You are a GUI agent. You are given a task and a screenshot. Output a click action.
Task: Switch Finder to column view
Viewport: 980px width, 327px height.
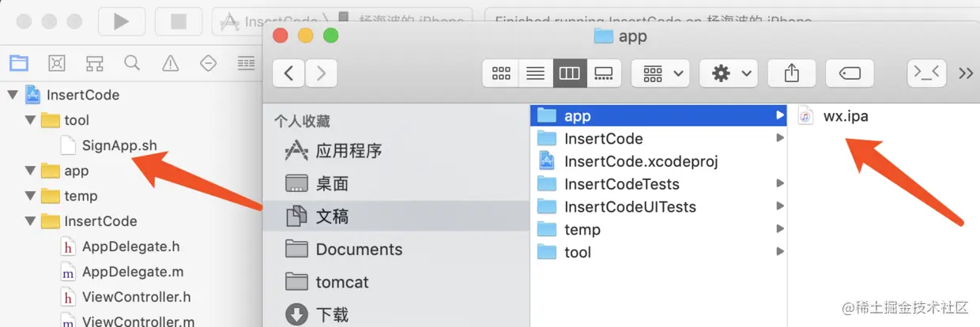pyautogui.click(x=570, y=73)
